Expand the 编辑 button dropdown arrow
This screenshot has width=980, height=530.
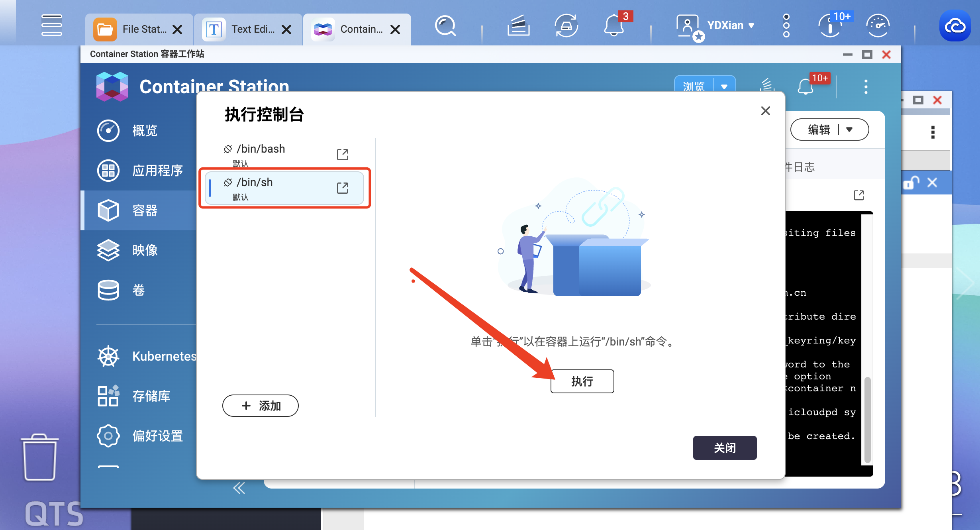849,130
